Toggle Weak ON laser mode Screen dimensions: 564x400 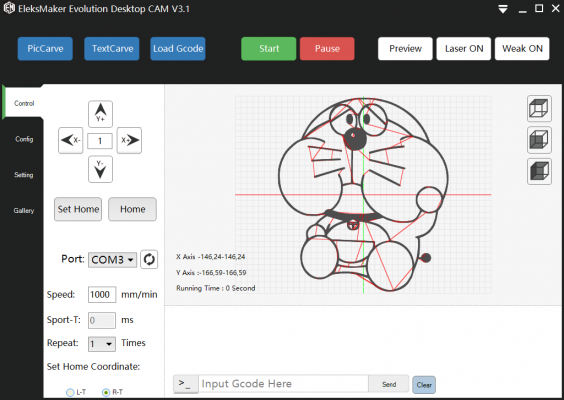522,49
